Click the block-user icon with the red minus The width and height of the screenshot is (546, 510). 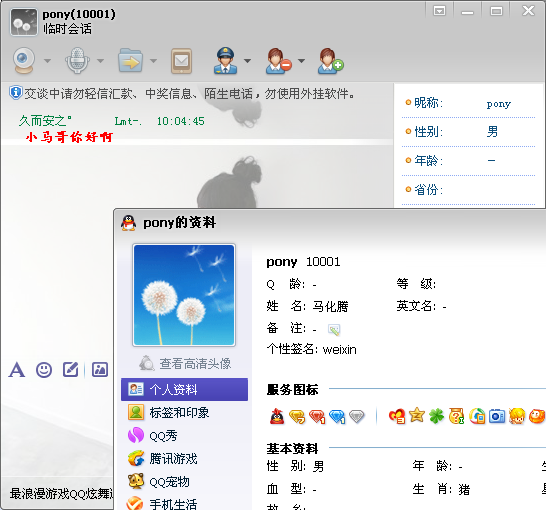278,61
